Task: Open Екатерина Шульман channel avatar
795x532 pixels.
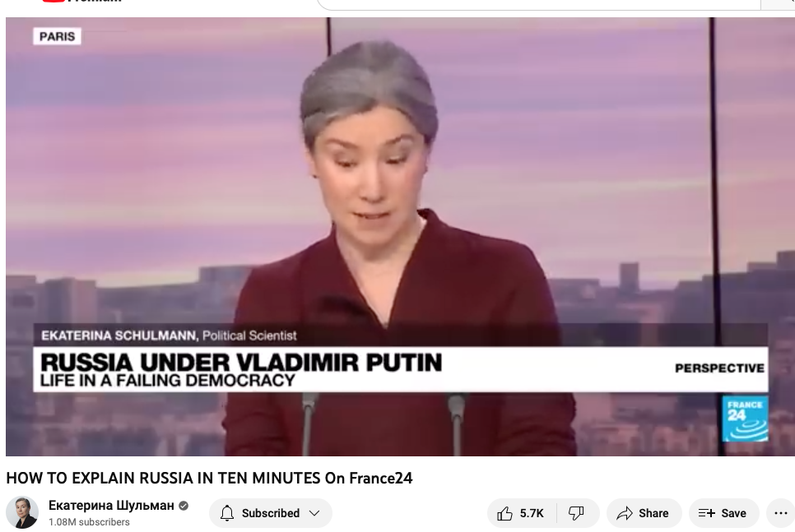Action: point(22,513)
